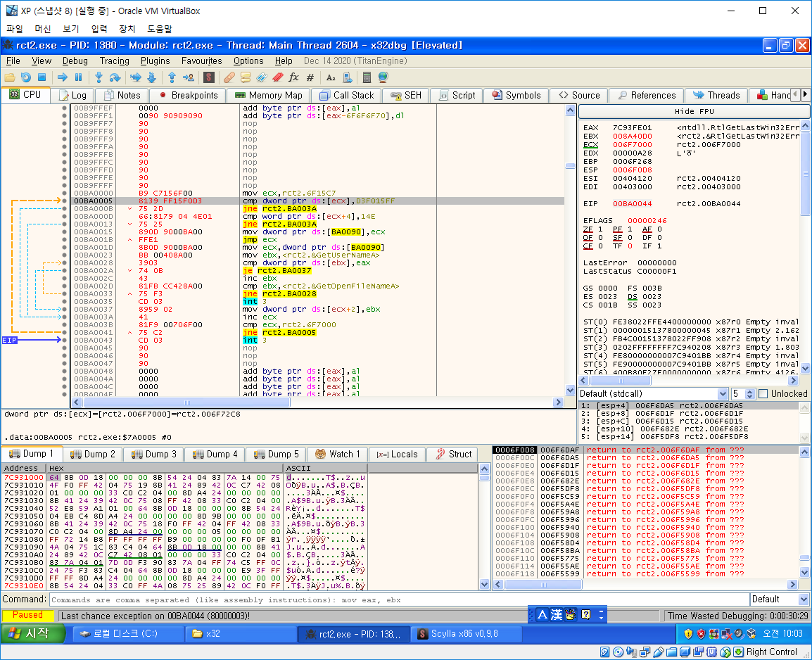Click the Scylla x86 taskbar button
Viewport: 812px width, 660px height.
465,633
